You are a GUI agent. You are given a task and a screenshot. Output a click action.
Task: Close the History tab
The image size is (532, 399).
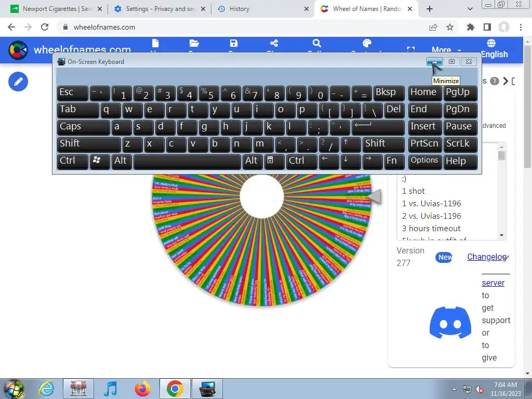pos(307,9)
